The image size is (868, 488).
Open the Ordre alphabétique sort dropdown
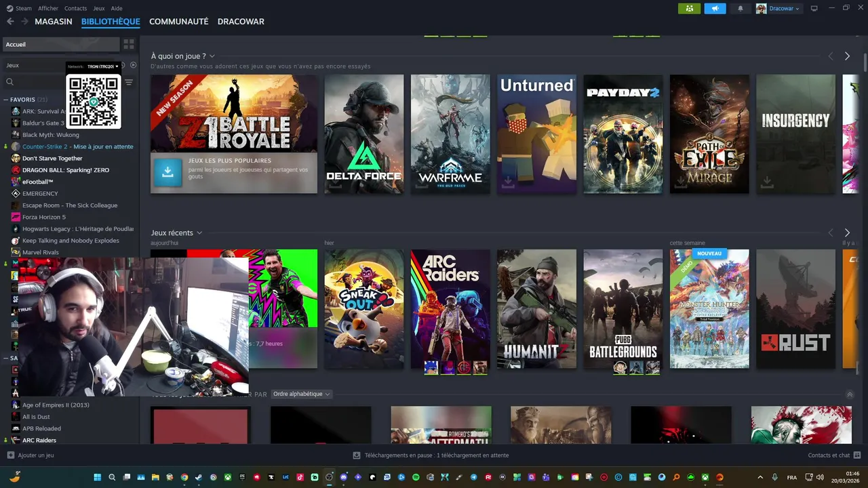coord(301,394)
